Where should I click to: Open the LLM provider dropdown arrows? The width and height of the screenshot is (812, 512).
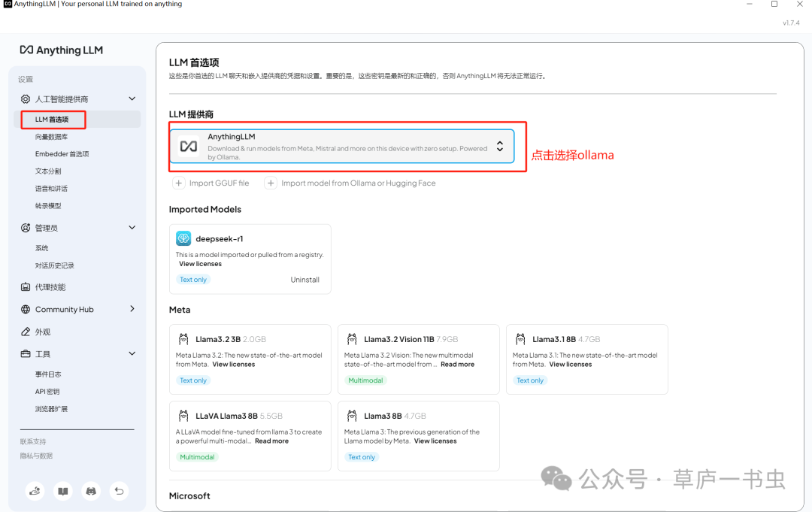click(x=500, y=146)
